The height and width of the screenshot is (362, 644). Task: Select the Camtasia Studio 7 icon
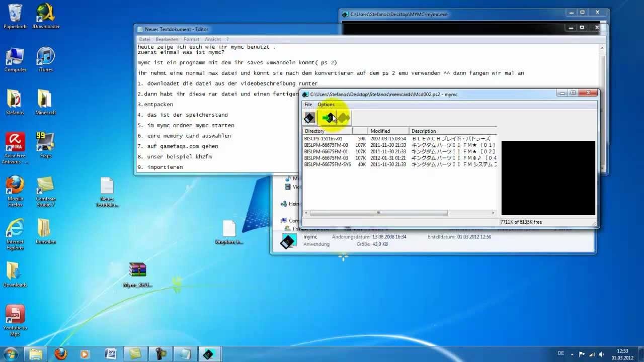pyautogui.click(x=46, y=191)
